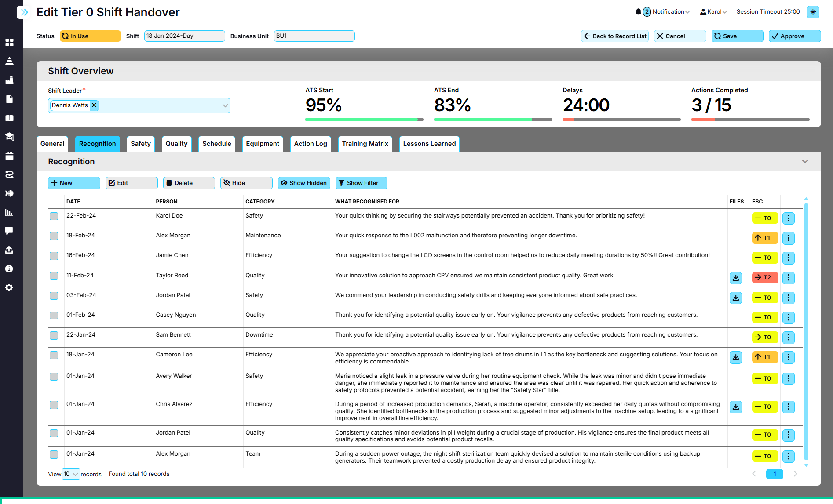Click the notification bell icon
The width and height of the screenshot is (833, 504).
pyautogui.click(x=639, y=12)
